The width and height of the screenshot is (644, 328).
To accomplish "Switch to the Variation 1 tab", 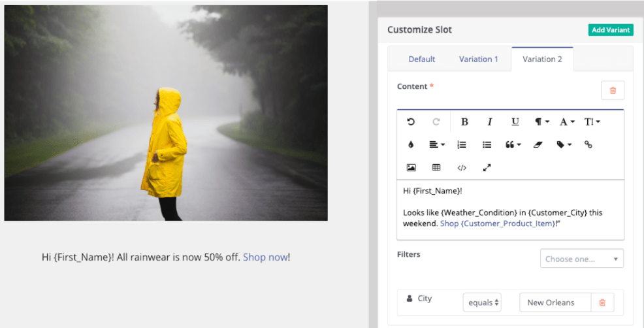I will click(x=478, y=59).
